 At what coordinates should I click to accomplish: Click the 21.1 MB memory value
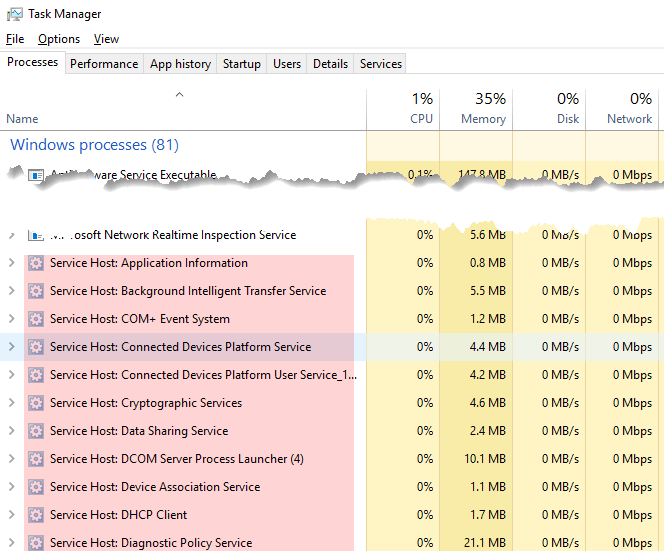485,543
